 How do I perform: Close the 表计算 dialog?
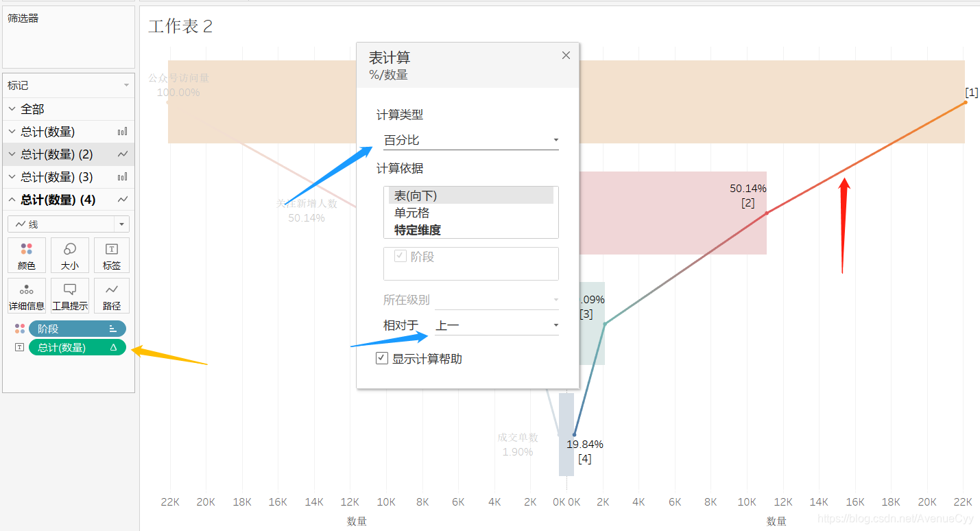(566, 56)
